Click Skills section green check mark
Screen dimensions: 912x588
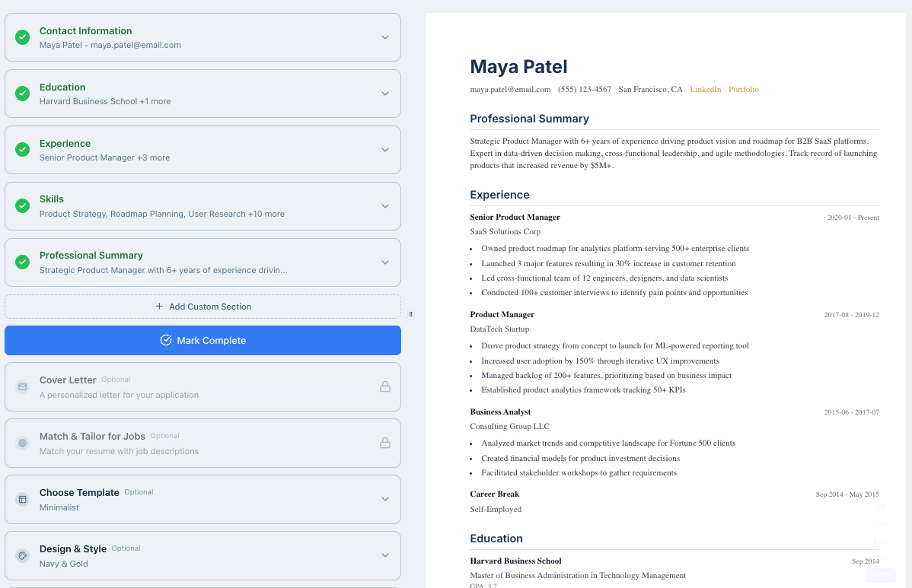[x=23, y=206]
